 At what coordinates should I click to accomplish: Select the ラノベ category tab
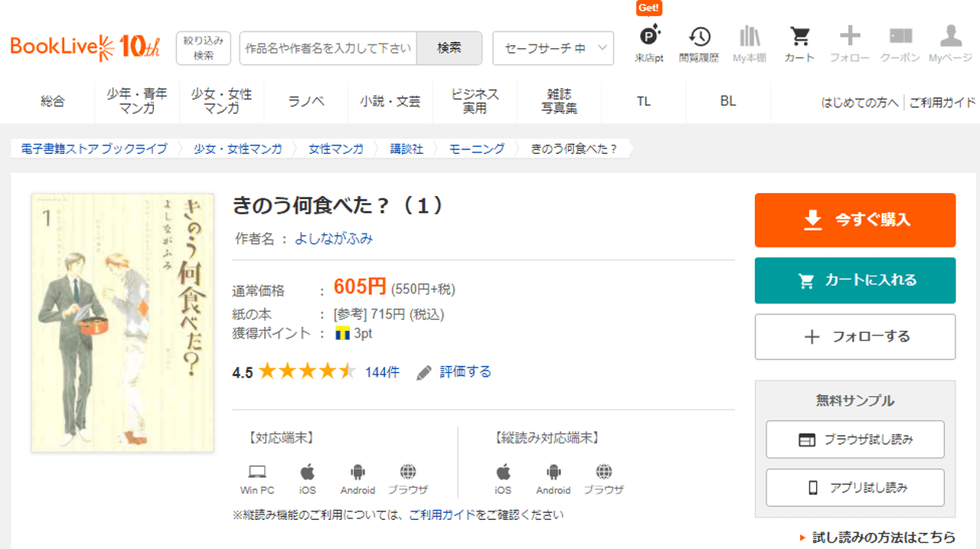[x=306, y=101]
